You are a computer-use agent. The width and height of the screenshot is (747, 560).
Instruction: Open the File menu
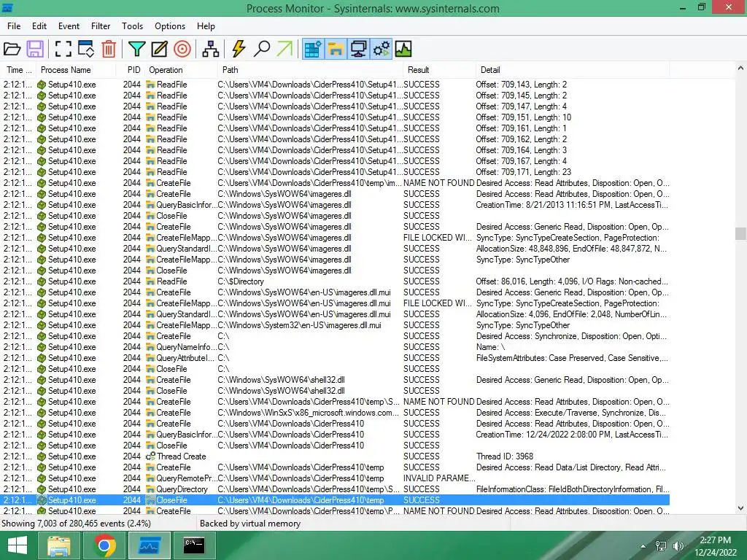[x=14, y=26]
